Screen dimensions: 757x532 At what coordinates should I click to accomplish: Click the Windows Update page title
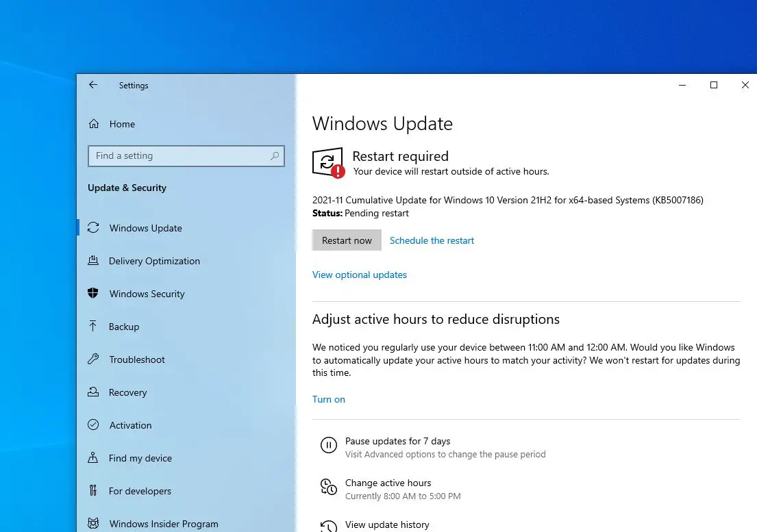pos(382,123)
